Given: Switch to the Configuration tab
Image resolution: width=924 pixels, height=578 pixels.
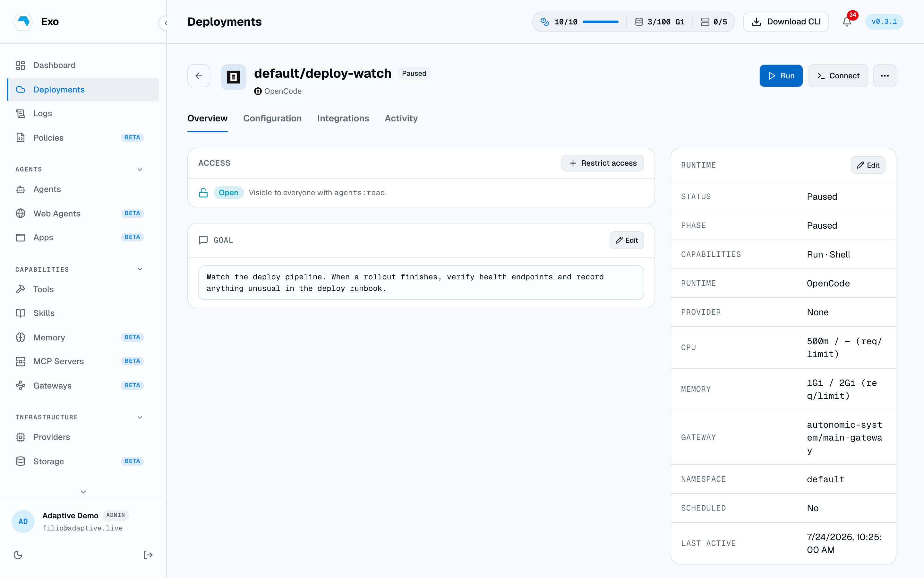Looking at the screenshot, I should (272, 118).
